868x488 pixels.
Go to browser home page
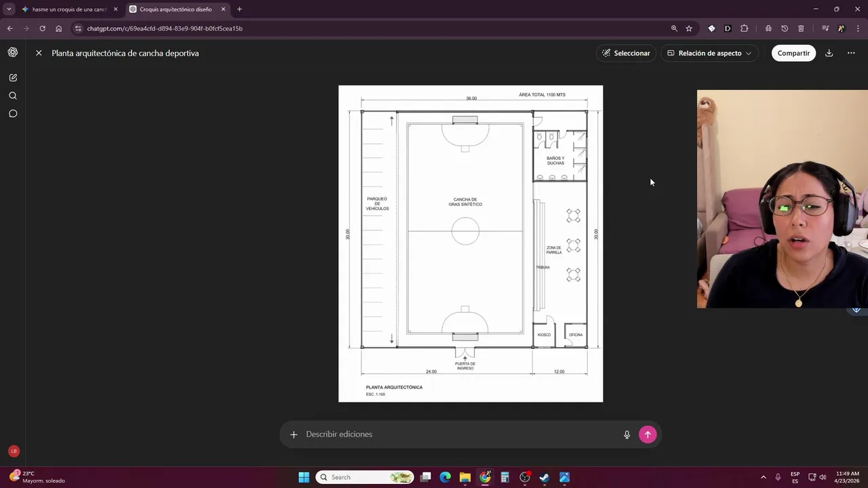coord(58,28)
